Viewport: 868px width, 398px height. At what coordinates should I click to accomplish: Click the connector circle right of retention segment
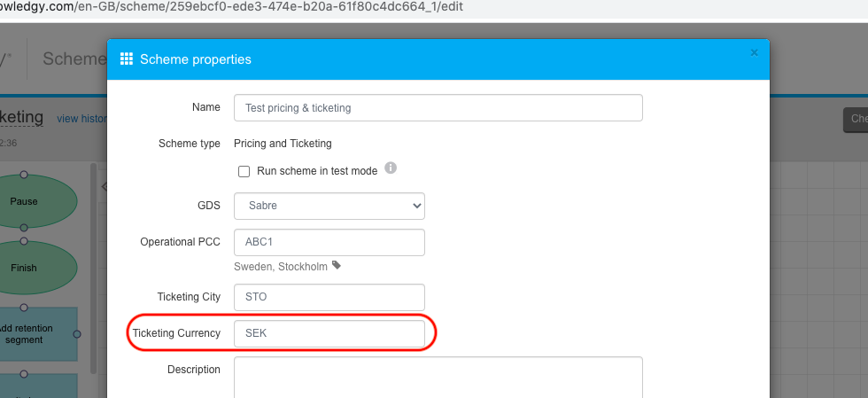point(77,334)
